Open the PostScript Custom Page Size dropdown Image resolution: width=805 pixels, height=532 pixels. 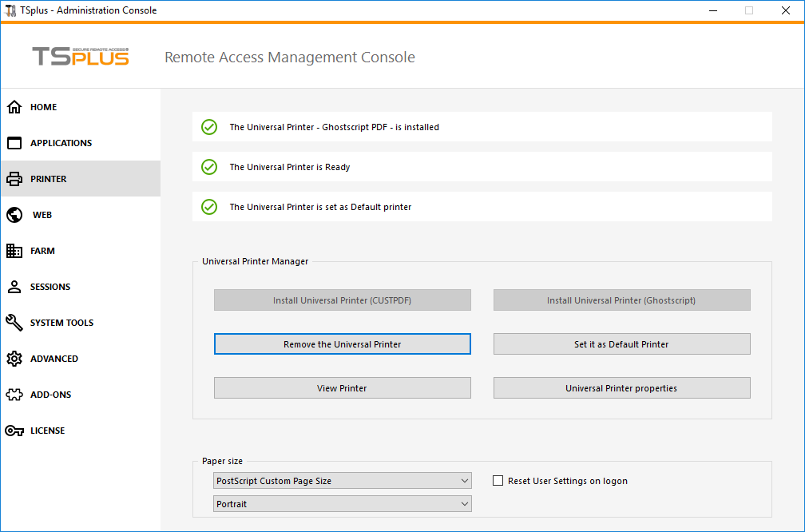342,480
